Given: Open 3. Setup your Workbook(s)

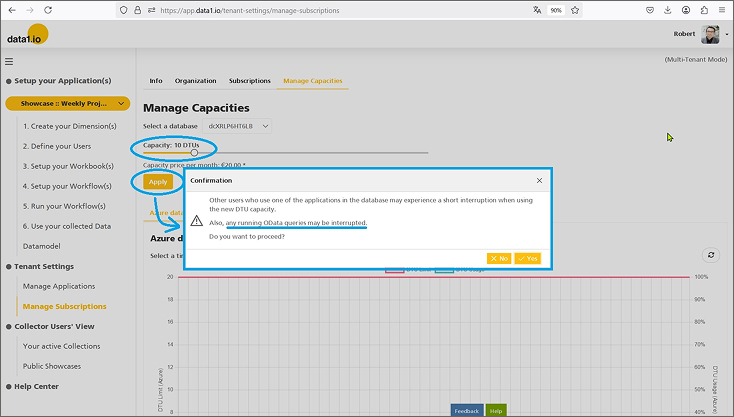Looking at the screenshot, I should click(x=68, y=166).
